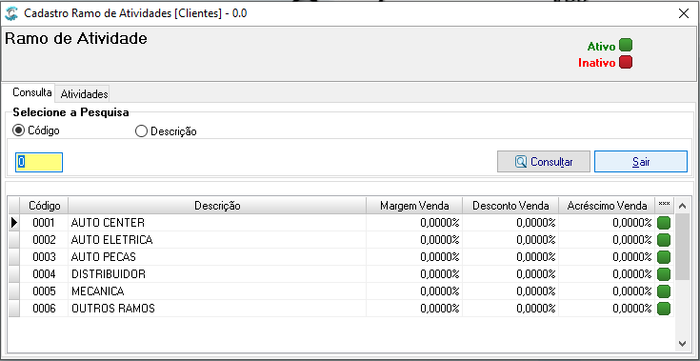This screenshot has width=700, height=361.
Task: Click the vertical scrollbar thumb
Action: pos(682,247)
